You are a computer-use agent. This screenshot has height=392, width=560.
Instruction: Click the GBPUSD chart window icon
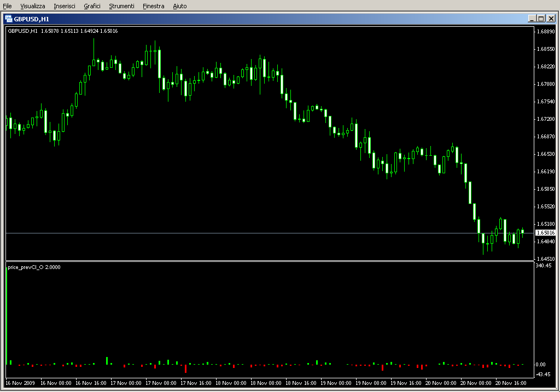tap(9, 19)
